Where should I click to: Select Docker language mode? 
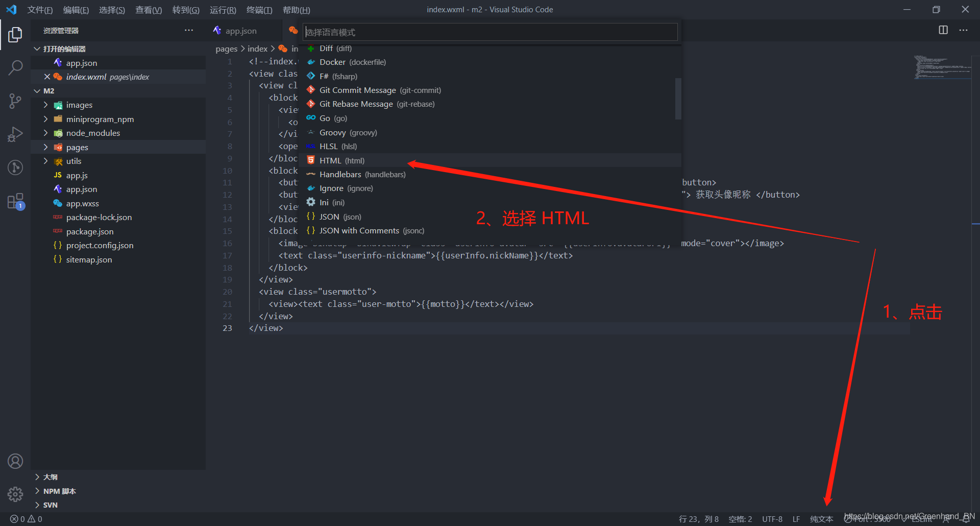(x=491, y=62)
